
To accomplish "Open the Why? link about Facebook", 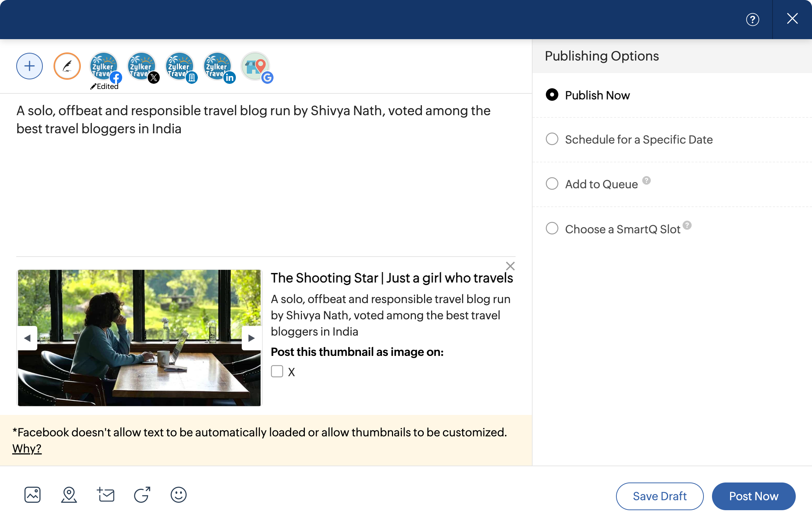I will pos(27,449).
